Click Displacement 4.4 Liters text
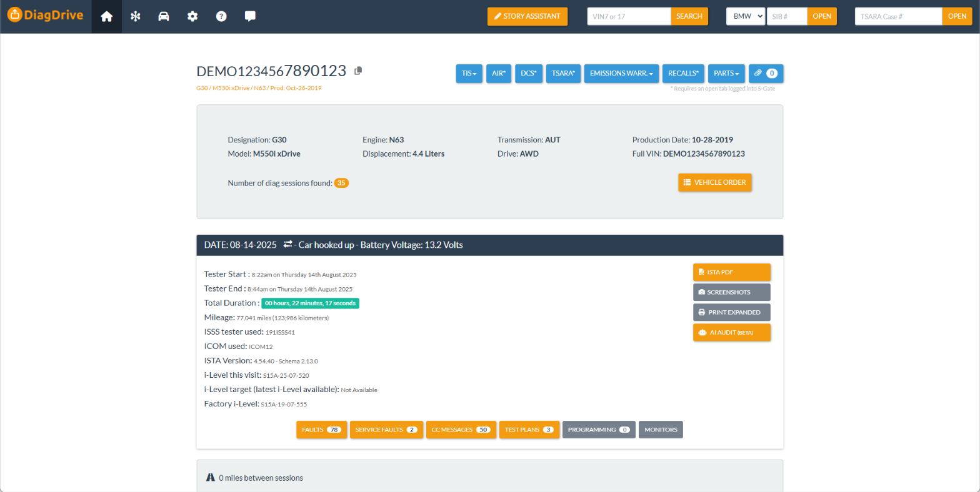The image size is (980, 492). (403, 154)
